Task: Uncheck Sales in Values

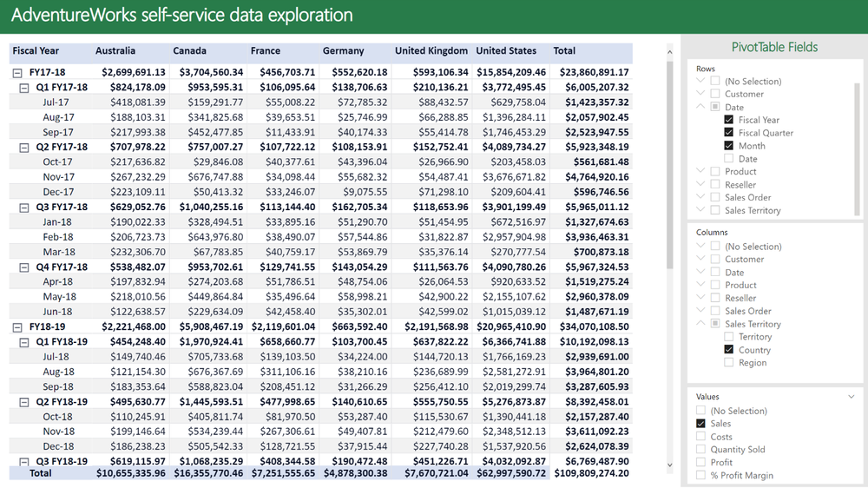Action: point(700,423)
